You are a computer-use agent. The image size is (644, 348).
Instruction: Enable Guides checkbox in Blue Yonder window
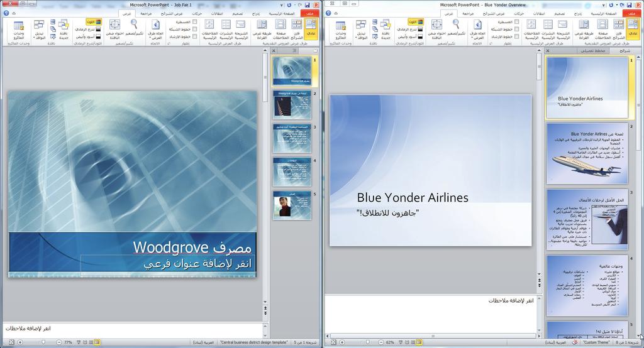[x=517, y=36]
